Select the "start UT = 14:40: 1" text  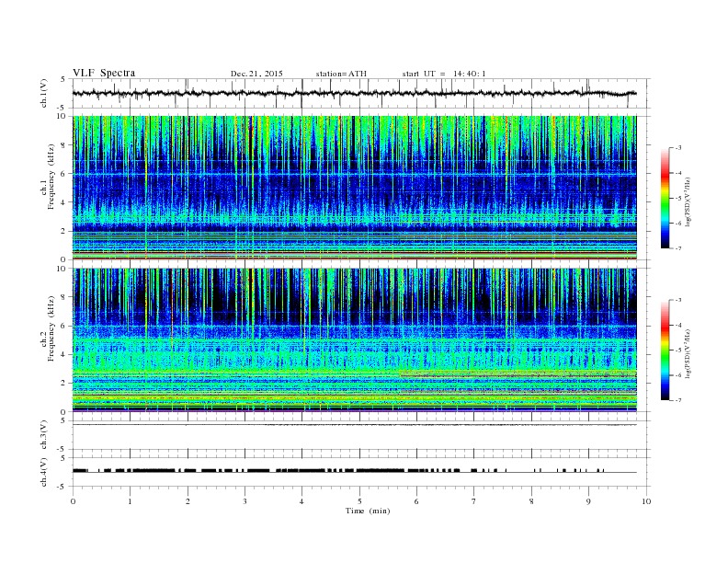(x=444, y=74)
